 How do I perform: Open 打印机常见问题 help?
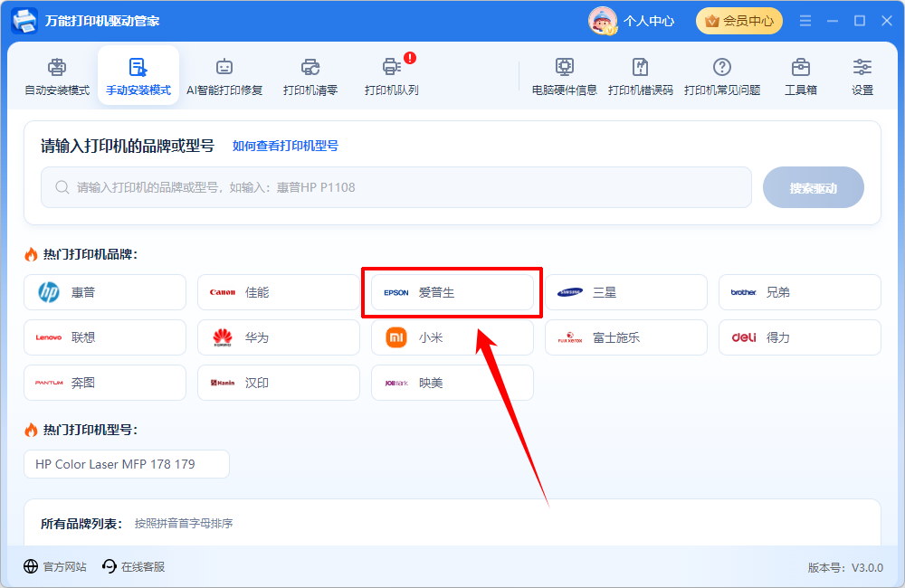pos(722,76)
